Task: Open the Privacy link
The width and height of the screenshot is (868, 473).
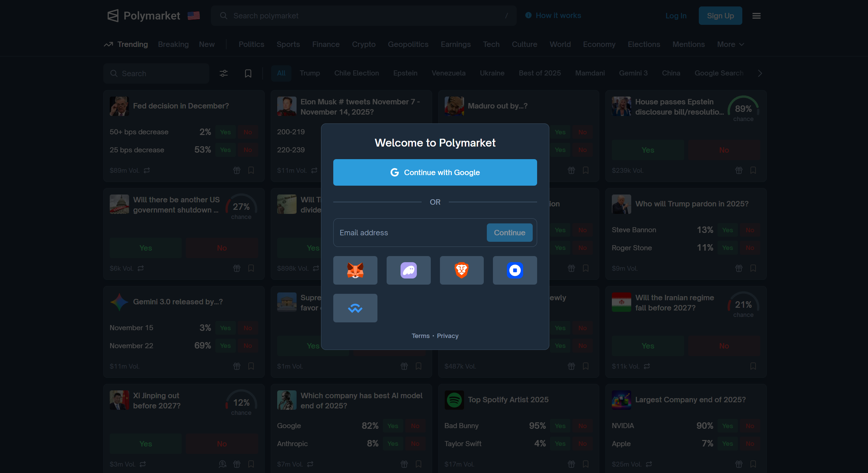Action: point(447,336)
